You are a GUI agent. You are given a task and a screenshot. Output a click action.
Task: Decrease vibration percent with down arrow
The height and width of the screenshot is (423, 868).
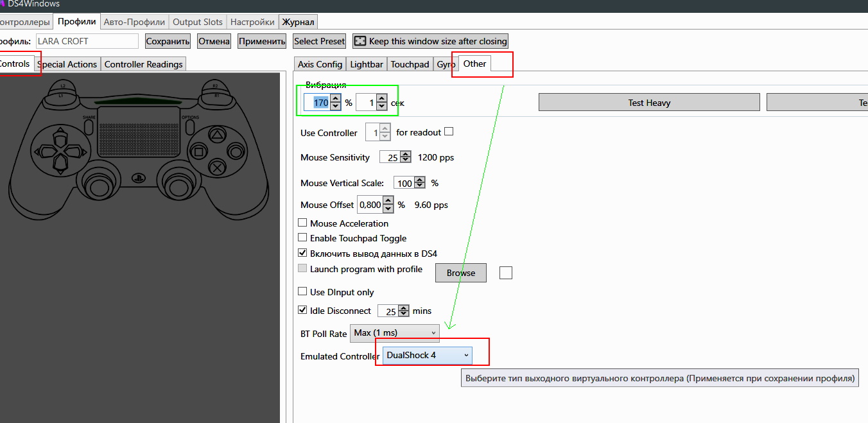(x=335, y=106)
